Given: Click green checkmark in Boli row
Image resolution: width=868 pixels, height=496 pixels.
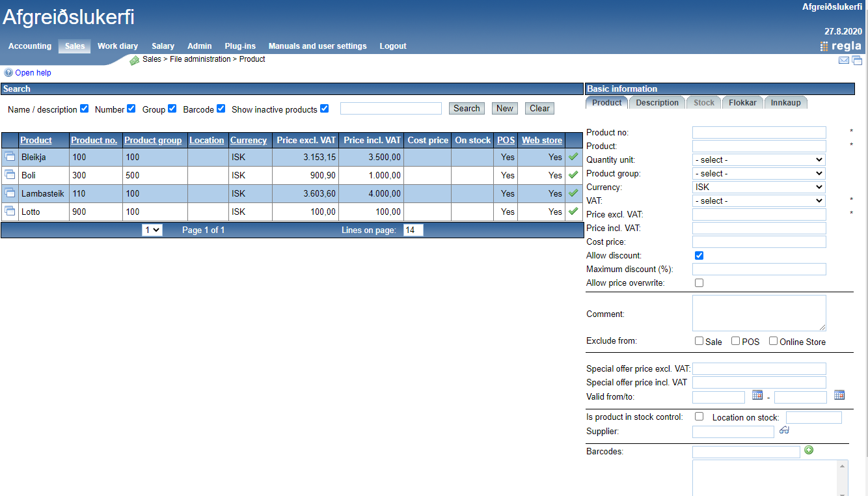Looking at the screenshot, I should [573, 174].
